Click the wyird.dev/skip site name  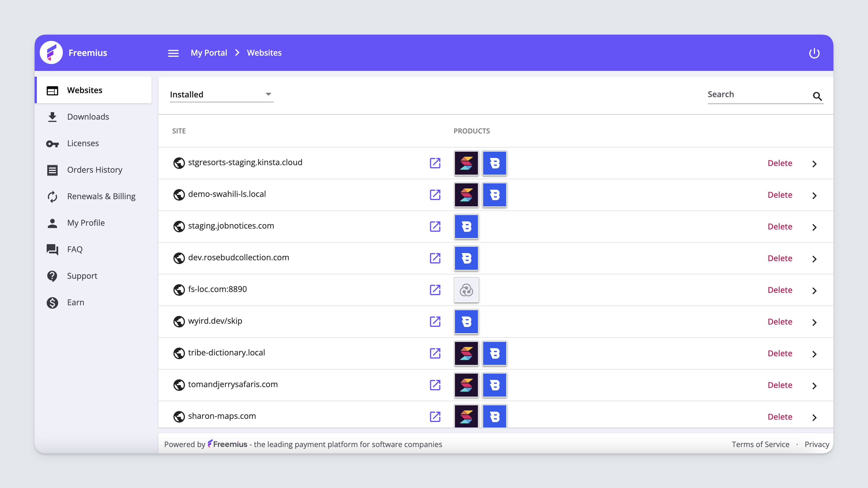[215, 321]
